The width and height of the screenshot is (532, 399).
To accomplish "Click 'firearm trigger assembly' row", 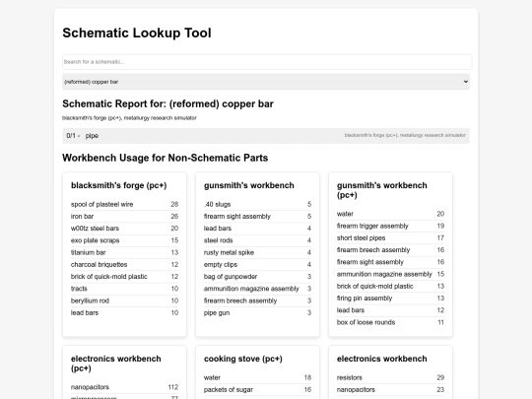I will tap(390, 226).
